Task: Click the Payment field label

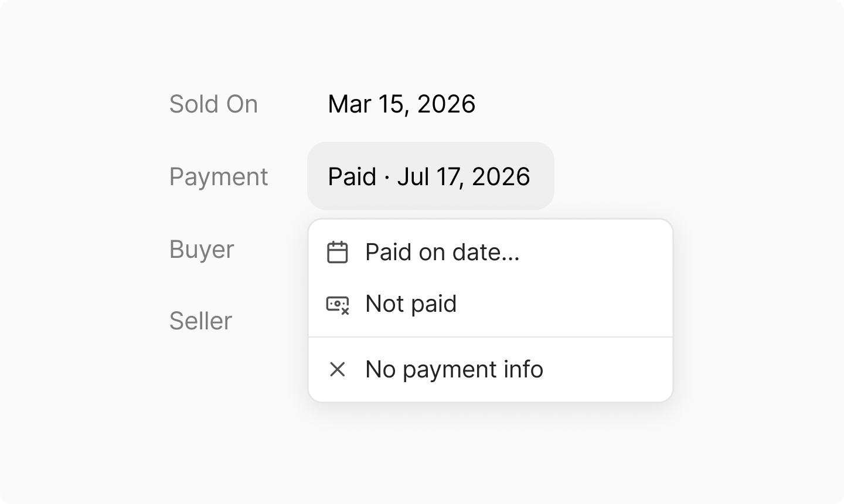Action: [219, 177]
